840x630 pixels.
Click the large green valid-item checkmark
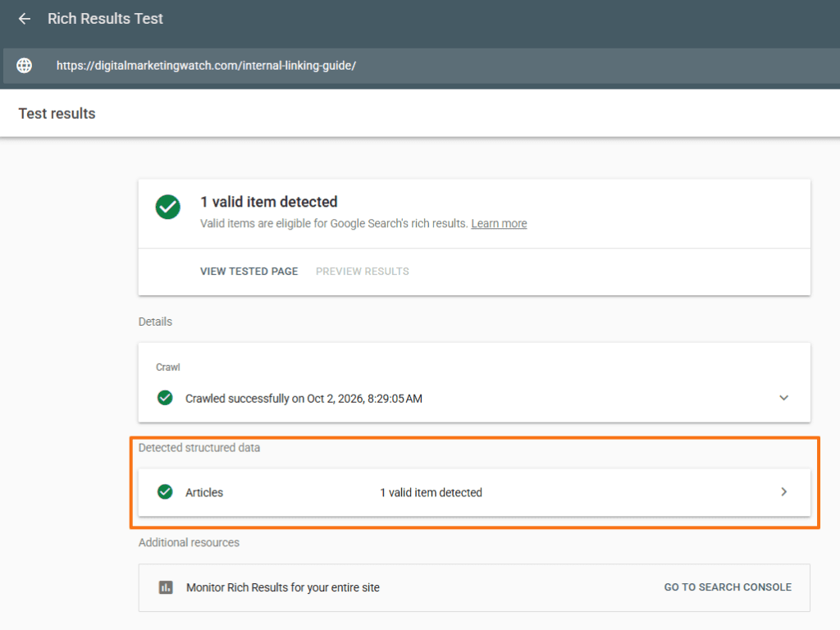167,208
